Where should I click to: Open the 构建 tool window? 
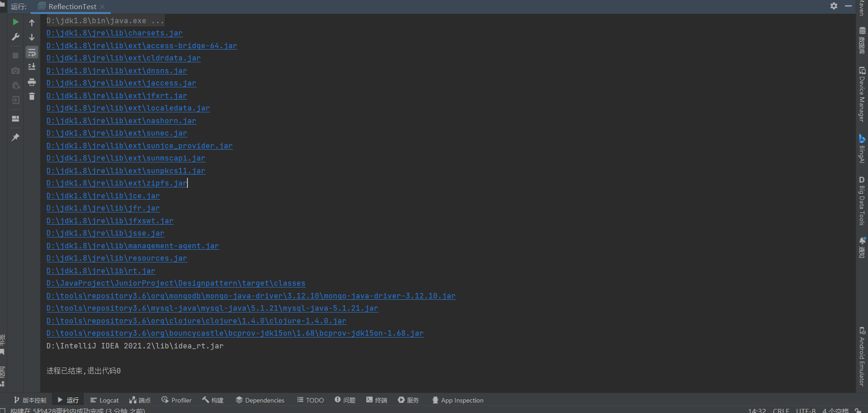[213, 400]
